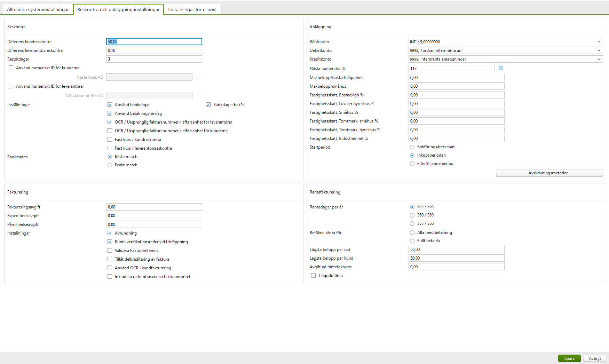Click the Avskrivningsmetoder button
The height and width of the screenshot is (364, 609).
[x=549, y=173]
